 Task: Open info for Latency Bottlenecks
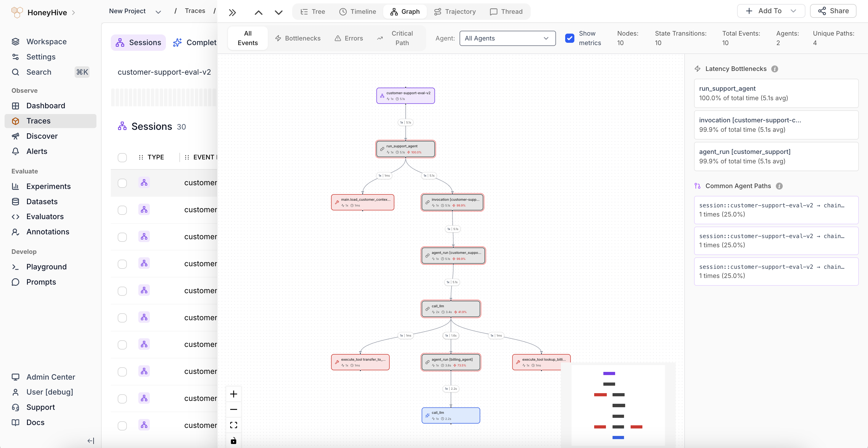(775, 69)
